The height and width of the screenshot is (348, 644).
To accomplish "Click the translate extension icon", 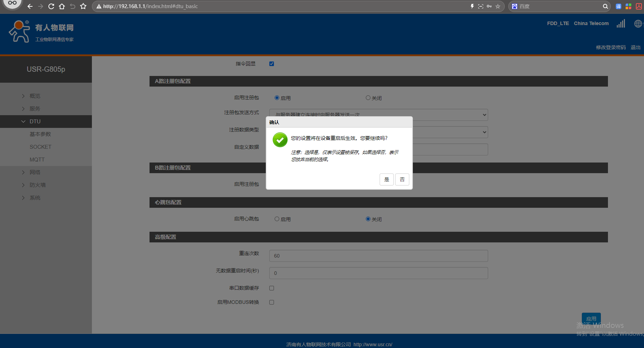I will click(618, 6).
